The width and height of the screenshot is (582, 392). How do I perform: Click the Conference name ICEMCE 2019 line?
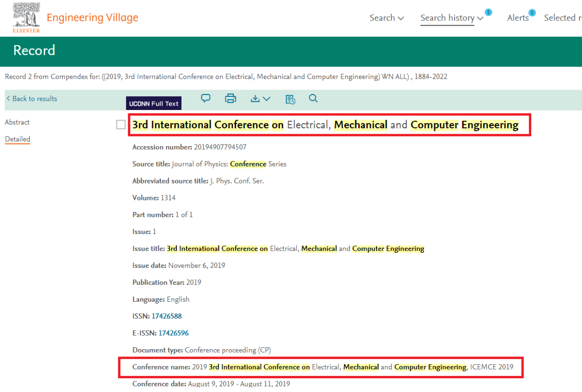323,367
